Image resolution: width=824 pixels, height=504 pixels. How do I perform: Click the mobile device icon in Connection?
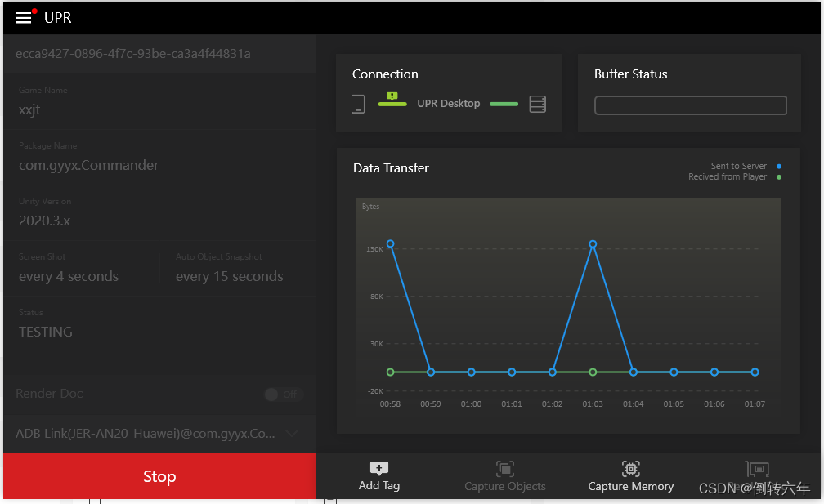point(358,104)
